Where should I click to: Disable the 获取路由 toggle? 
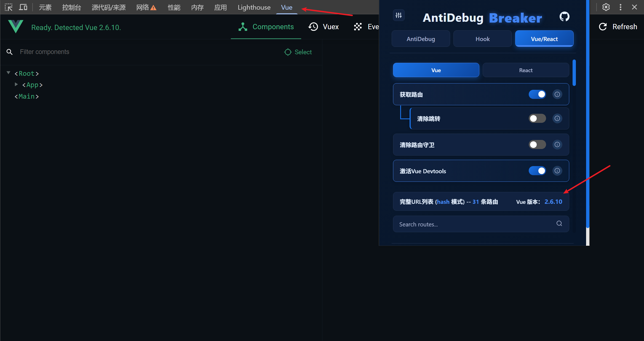tap(537, 94)
